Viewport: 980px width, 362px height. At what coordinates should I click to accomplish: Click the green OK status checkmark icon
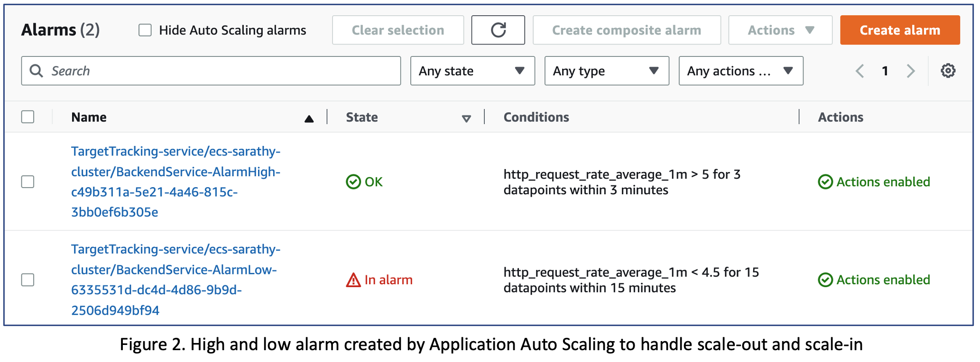pos(353,182)
